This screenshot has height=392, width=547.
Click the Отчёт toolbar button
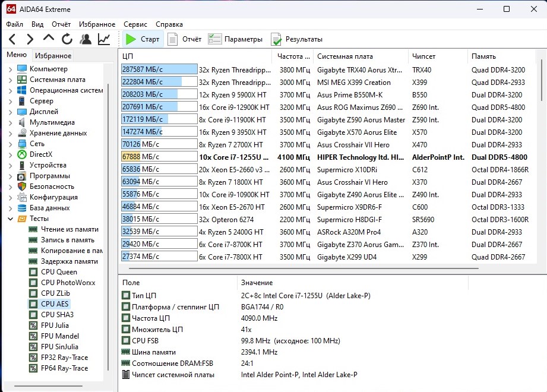click(x=184, y=40)
